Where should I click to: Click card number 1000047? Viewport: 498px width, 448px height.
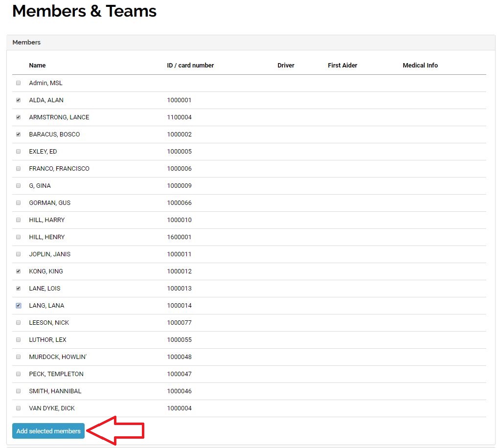tap(179, 375)
